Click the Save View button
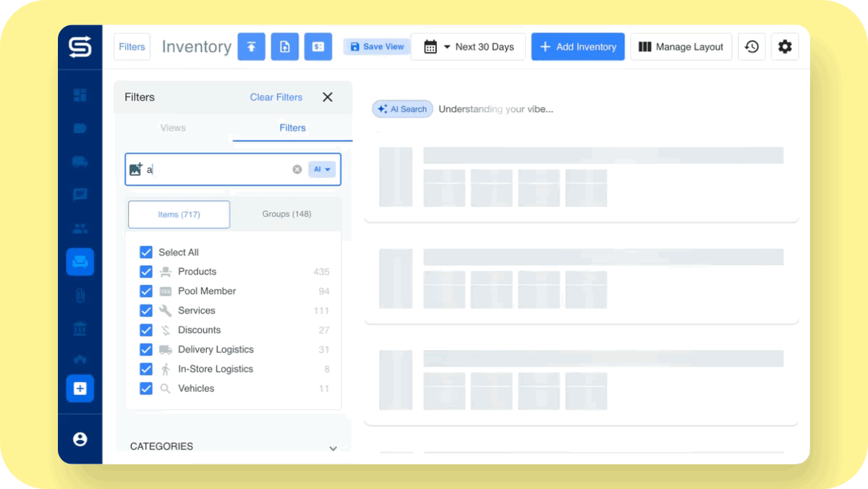The image size is (868, 489). point(377,47)
